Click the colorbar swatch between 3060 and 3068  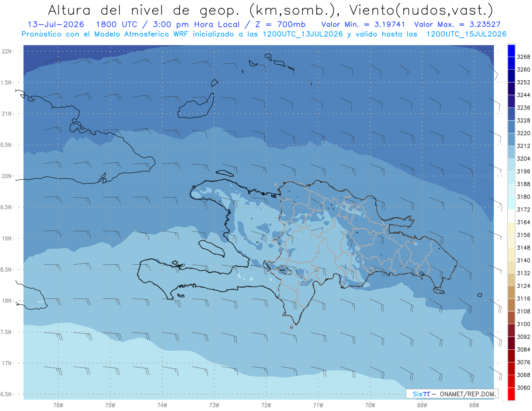(511, 382)
